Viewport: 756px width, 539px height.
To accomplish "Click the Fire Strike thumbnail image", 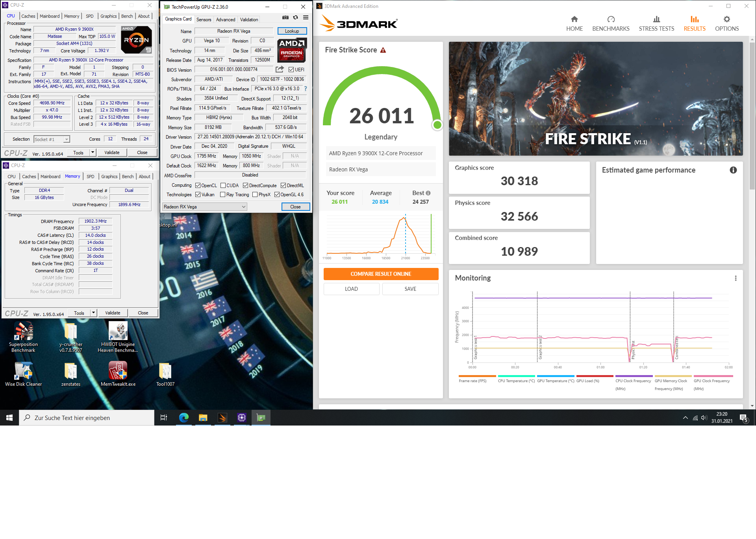I will point(596,99).
